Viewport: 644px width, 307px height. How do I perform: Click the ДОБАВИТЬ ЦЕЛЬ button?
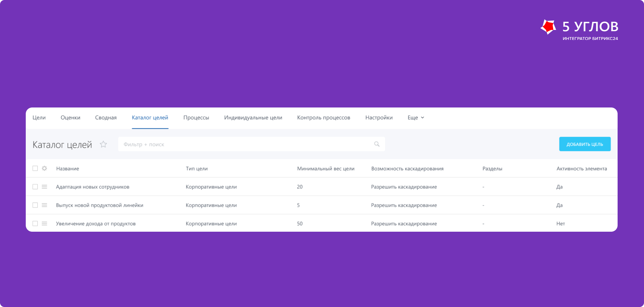click(x=585, y=144)
